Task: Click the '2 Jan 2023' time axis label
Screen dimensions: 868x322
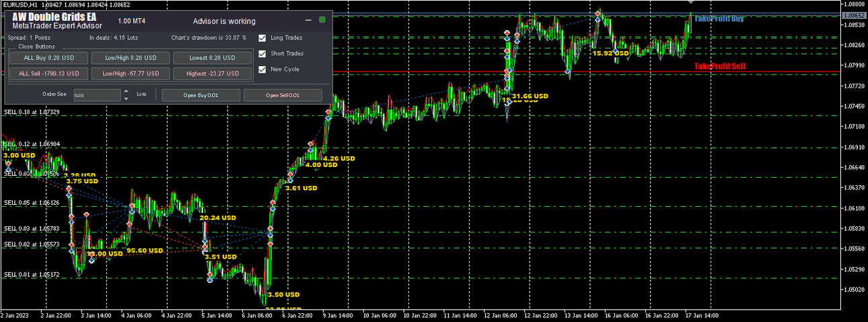Action: click(x=15, y=315)
